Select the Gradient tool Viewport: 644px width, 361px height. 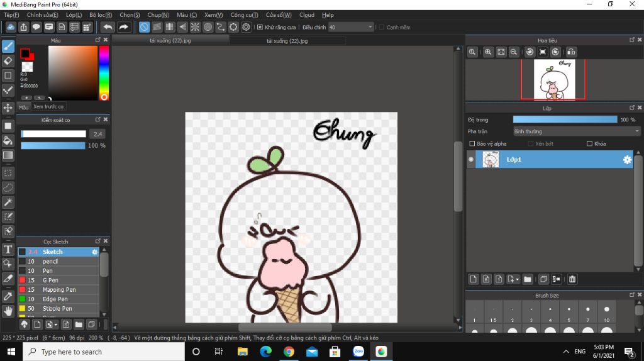tap(8, 155)
